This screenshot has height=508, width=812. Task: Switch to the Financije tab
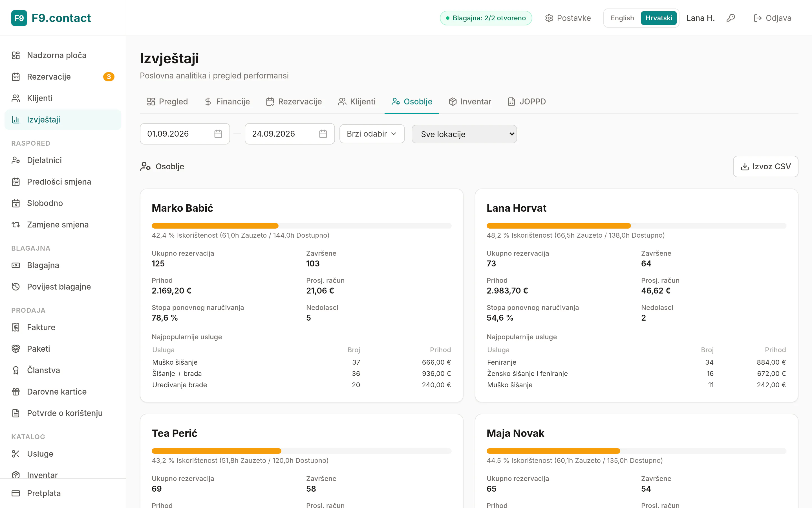[x=227, y=102]
